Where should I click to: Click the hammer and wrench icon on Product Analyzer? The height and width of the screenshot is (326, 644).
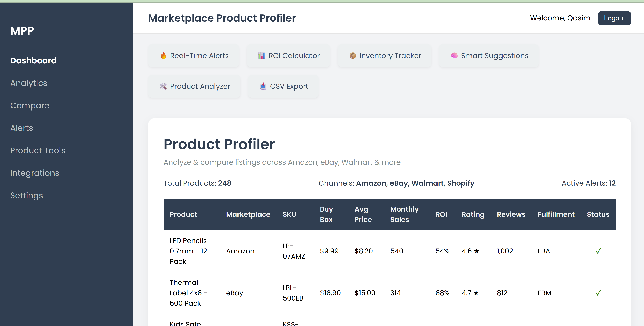tap(163, 86)
